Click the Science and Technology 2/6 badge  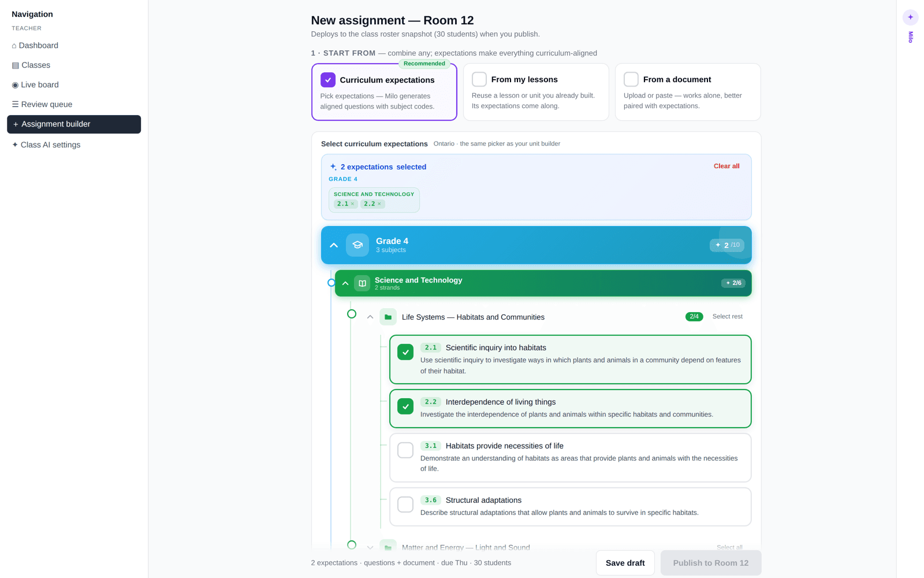[733, 283]
